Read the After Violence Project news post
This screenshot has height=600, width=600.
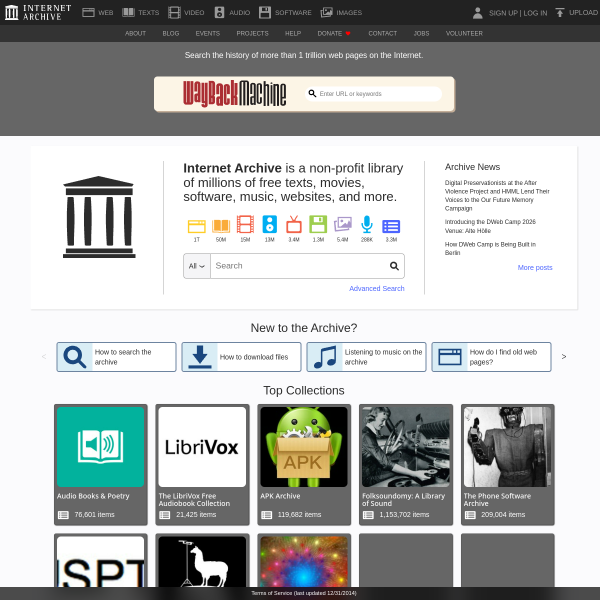tap(497, 196)
